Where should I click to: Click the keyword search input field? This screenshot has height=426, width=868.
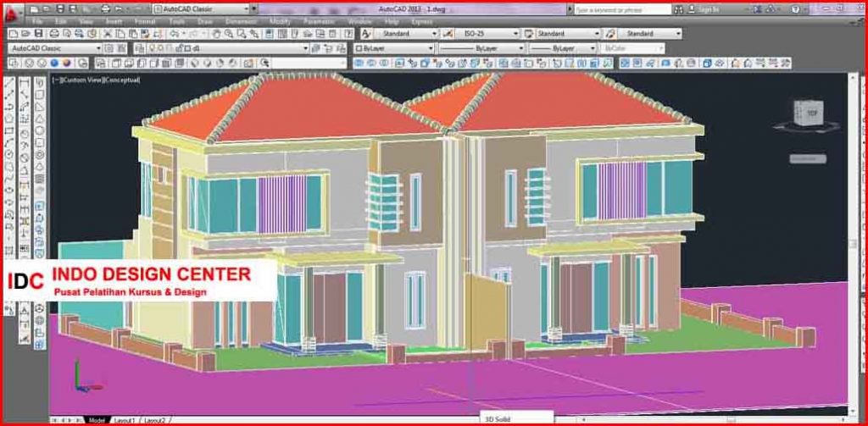point(622,9)
